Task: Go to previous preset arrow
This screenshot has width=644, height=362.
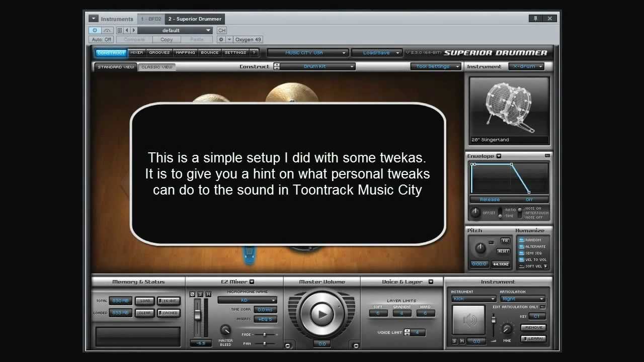Action: [x=126, y=30]
